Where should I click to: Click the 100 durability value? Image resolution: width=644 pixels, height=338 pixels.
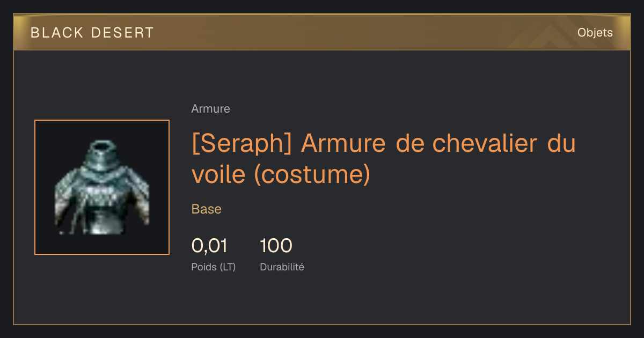[x=276, y=246]
